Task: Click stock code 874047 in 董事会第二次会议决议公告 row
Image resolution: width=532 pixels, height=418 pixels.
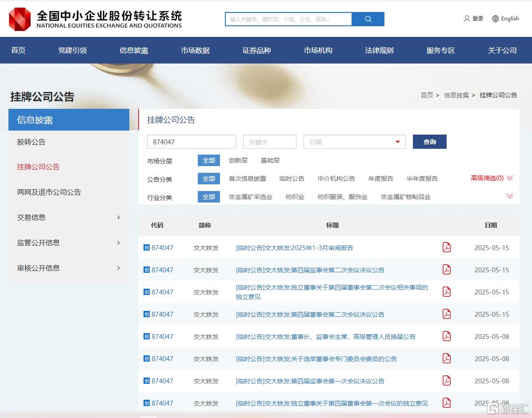Action: (x=162, y=314)
